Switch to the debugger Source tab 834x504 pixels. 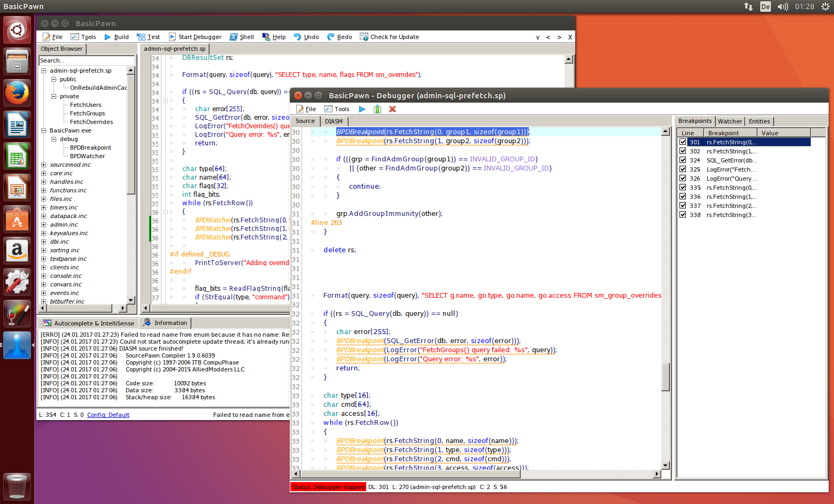[x=305, y=121]
